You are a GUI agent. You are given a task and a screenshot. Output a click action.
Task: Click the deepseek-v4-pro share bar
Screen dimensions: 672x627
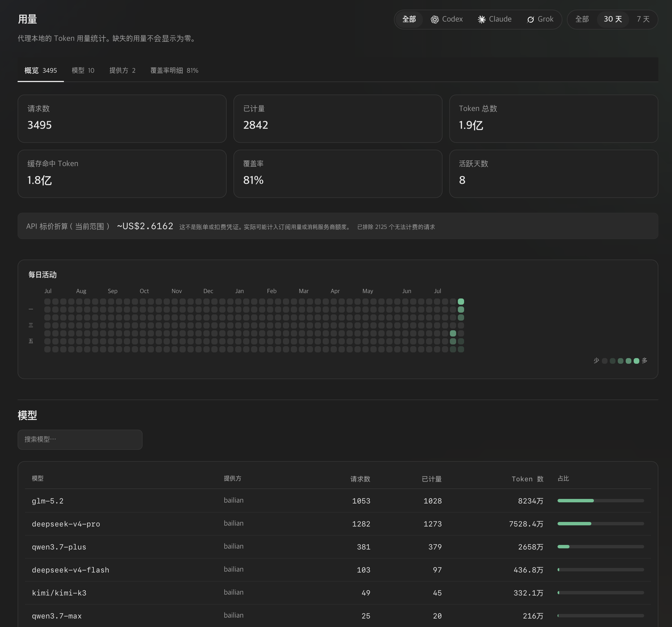point(601,524)
